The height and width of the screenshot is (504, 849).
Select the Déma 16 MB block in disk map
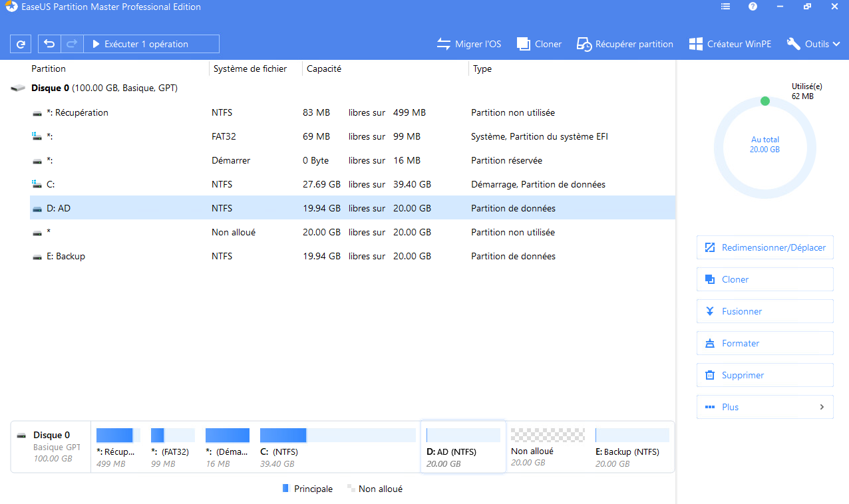point(227,447)
